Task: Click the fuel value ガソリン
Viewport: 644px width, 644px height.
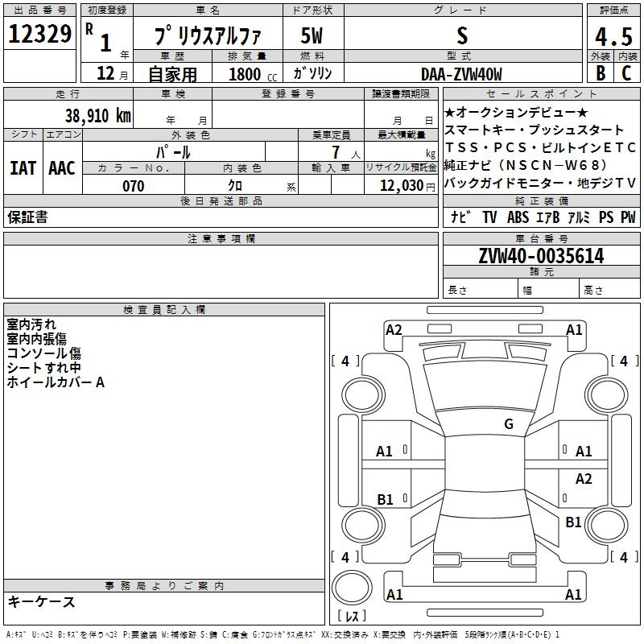Action: (x=312, y=73)
